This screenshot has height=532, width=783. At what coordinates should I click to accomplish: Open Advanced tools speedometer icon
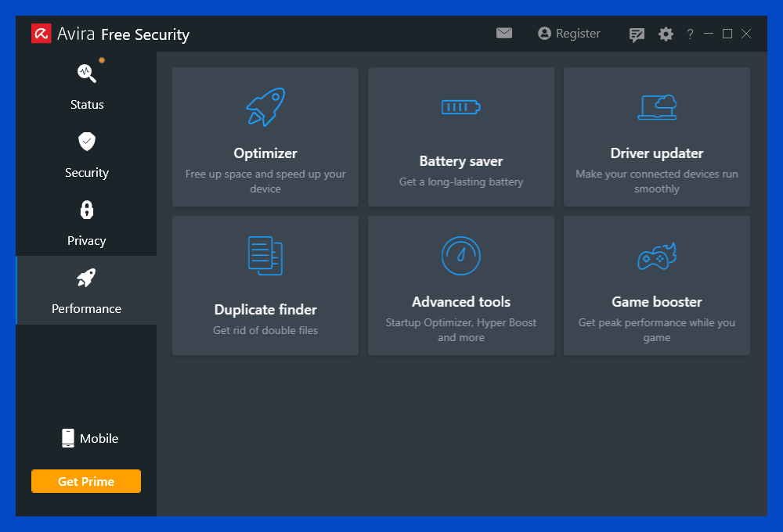click(460, 256)
